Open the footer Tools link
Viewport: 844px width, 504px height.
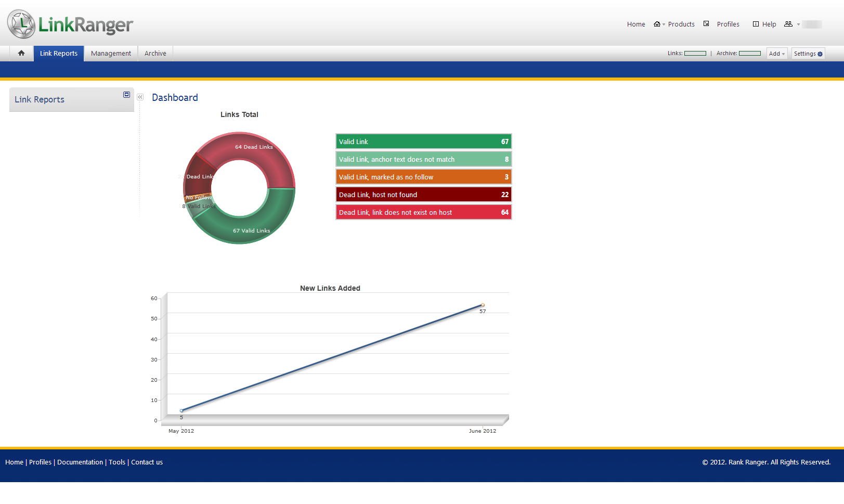click(117, 462)
